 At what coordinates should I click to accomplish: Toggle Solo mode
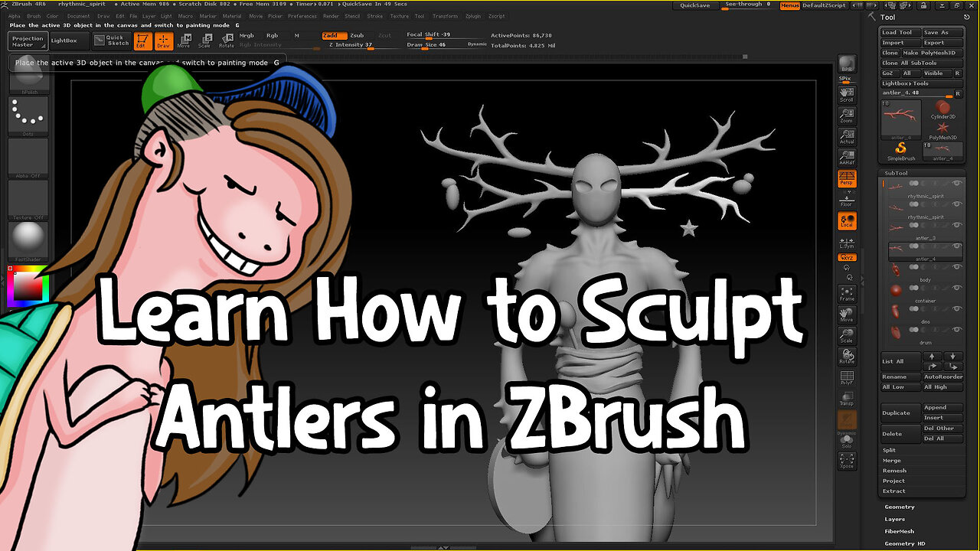(x=847, y=440)
